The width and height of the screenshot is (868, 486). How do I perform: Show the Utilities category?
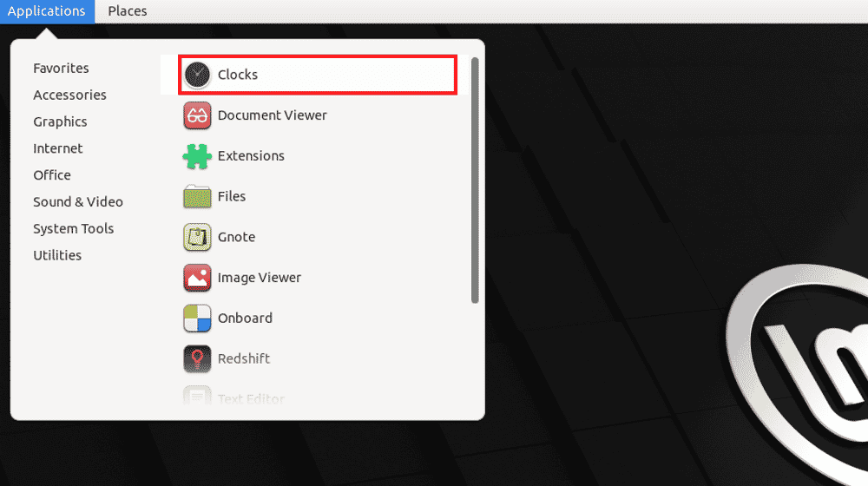[x=57, y=255]
